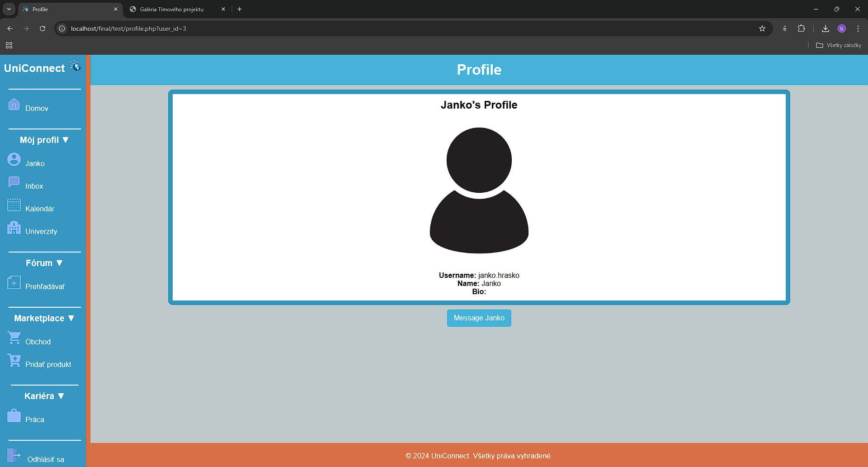The width and height of the screenshot is (868, 467).
Task: Click the Práca briefcase icon
Action: pyautogui.click(x=14, y=415)
